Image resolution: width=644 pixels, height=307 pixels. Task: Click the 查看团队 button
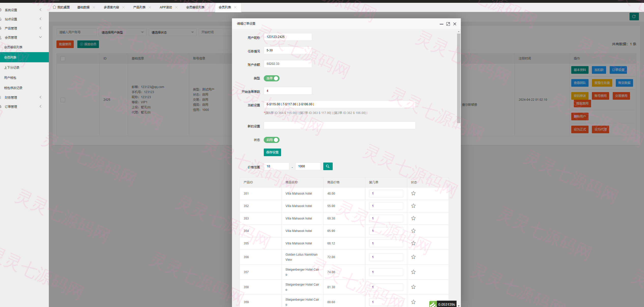(580, 83)
